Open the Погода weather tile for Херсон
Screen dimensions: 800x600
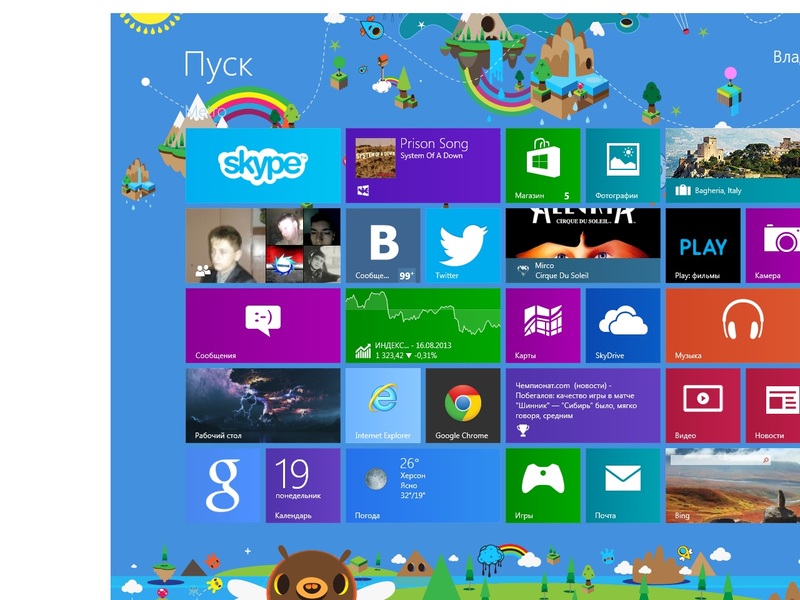click(x=422, y=485)
